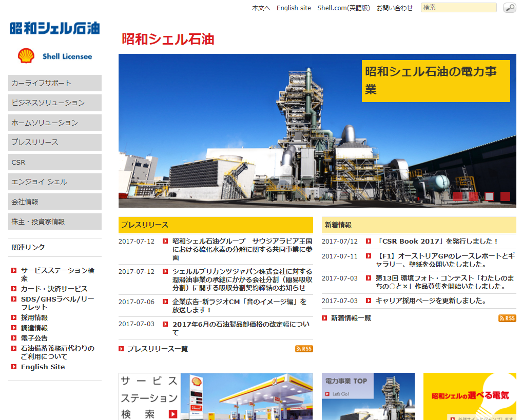Screen dimensions: 522x420
Task: Click the 関連リンク heading
Action: [x=28, y=247]
